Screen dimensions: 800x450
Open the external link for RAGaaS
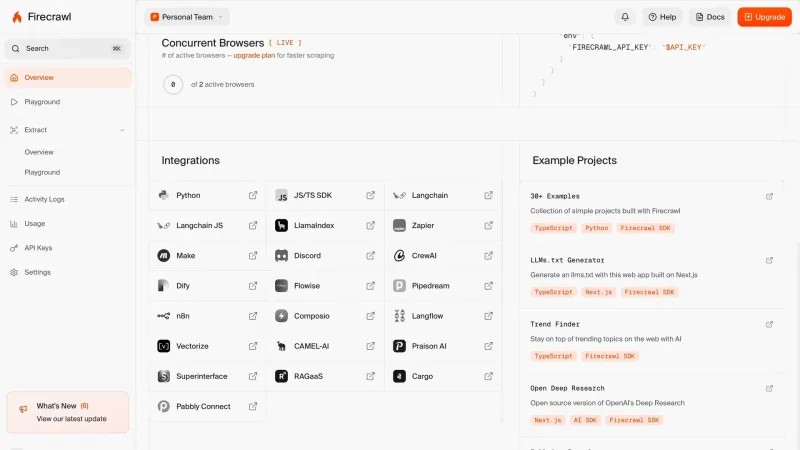tap(370, 376)
